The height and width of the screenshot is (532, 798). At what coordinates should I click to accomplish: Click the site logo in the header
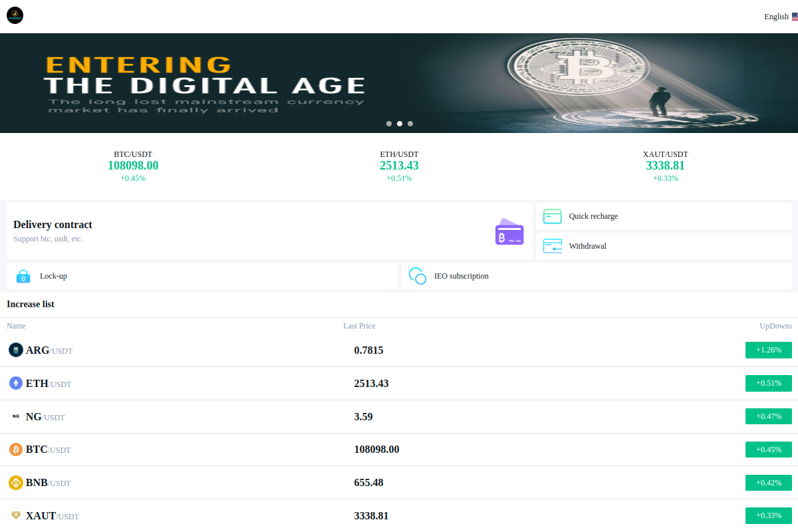click(15, 15)
